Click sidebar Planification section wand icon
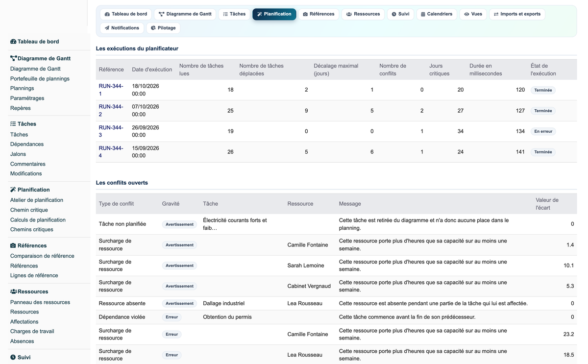The width and height of the screenshot is (588, 364). click(13, 190)
